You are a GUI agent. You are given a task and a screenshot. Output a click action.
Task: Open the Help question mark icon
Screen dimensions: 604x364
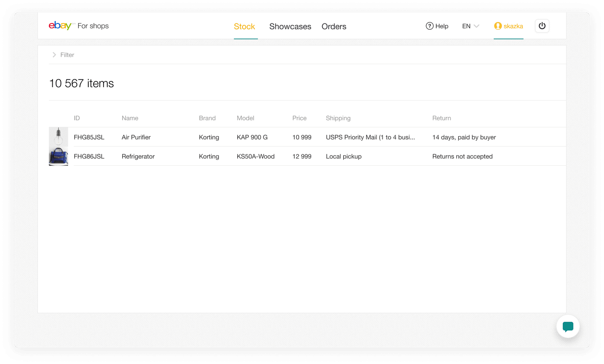(x=430, y=26)
